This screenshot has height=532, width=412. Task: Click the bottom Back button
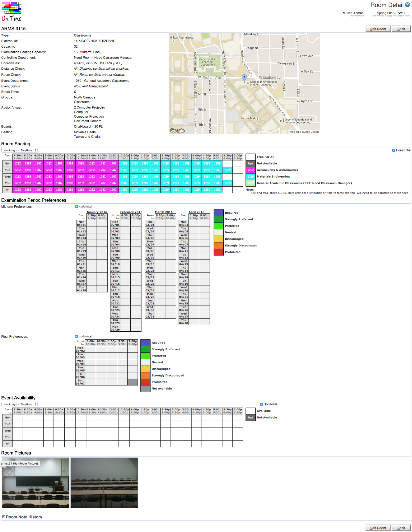pyautogui.click(x=401, y=528)
